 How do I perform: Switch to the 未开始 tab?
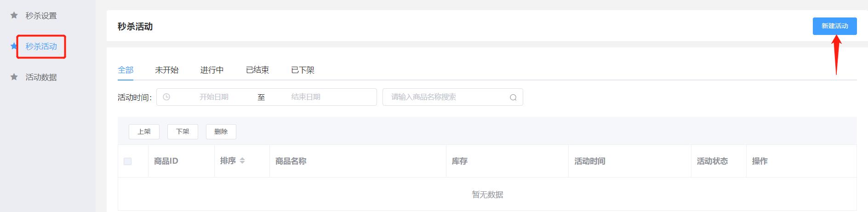click(167, 70)
